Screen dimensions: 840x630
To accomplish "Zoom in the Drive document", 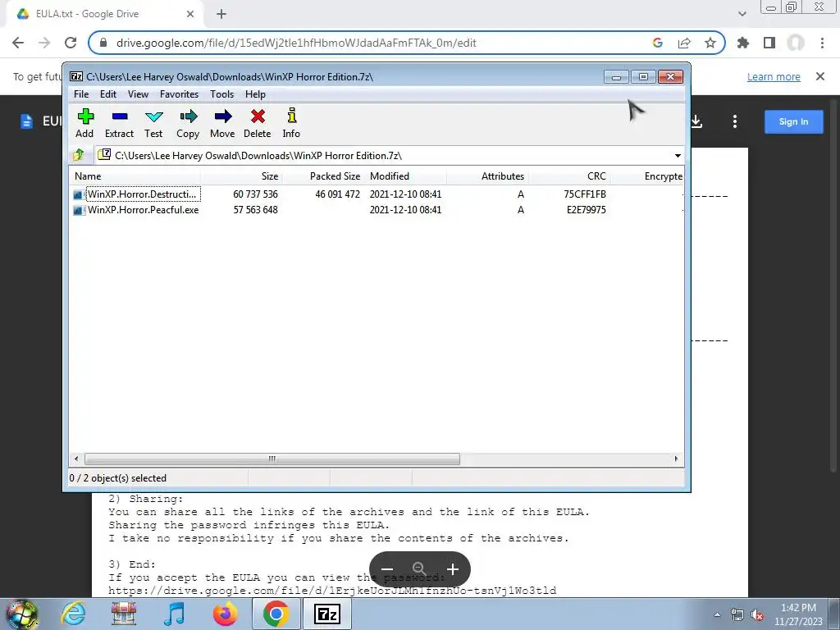I will point(453,569).
